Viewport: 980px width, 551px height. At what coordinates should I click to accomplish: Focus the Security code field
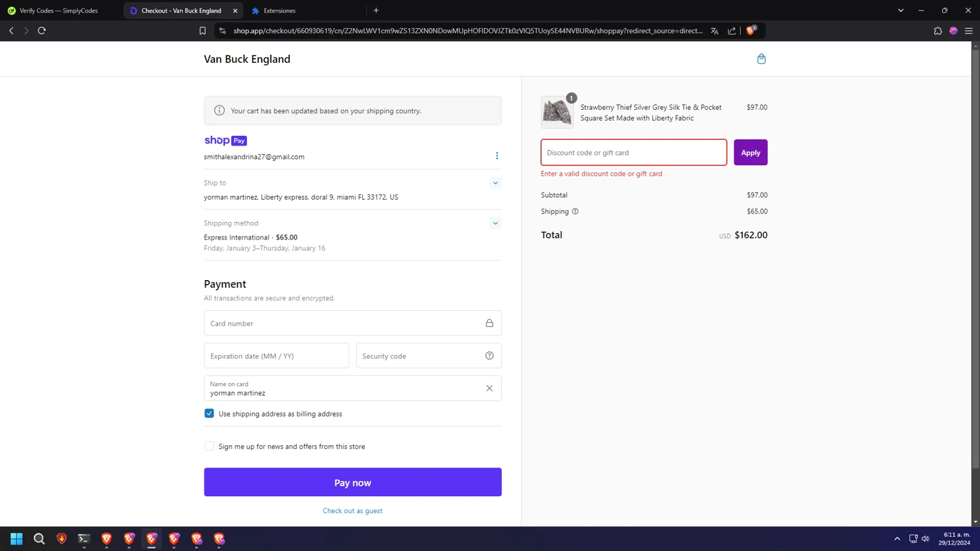click(x=429, y=356)
